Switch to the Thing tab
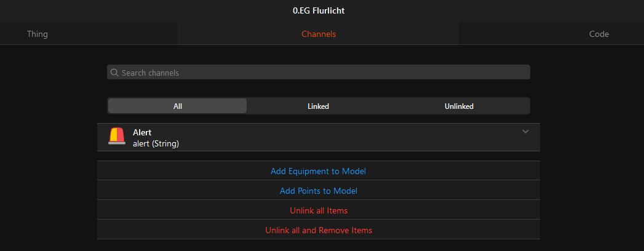Image resolution: width=644 pixels, height=251 pixels. pyautogui.click(x=38, y=34)
